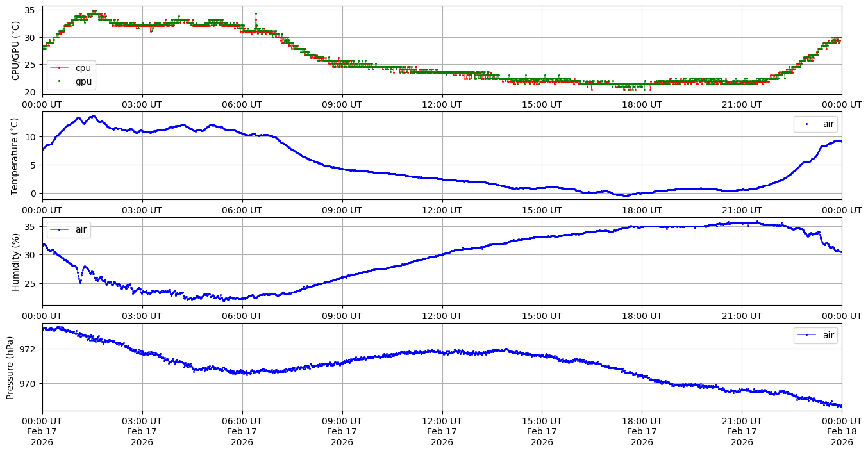
Task: Click the bottom 06:00 UT Feb 17 label
Action: (x=242, y=432)
